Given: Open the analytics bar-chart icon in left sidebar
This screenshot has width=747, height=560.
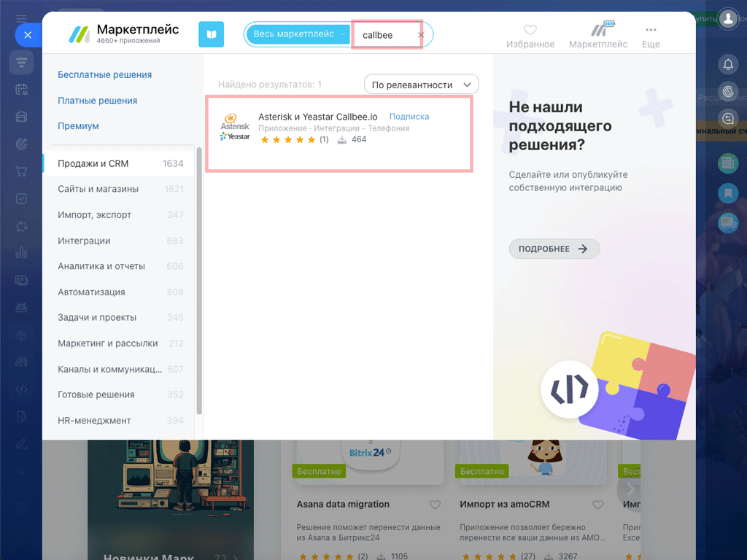Looking at the screenshot, I should pos(21,252).
